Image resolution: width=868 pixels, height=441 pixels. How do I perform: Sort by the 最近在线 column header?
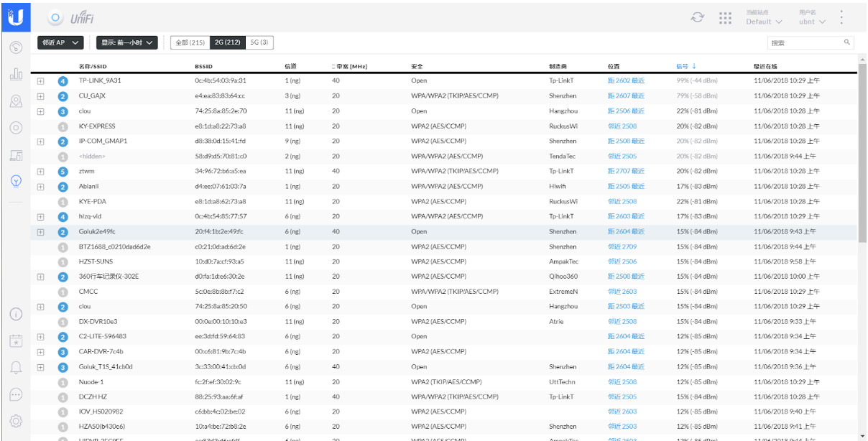point(766,66)
